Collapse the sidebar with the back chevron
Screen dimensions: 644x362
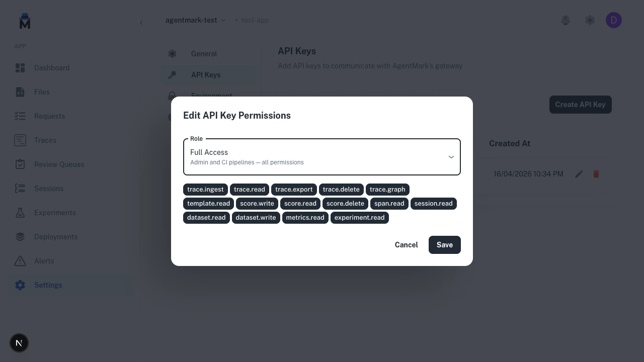(x=141, y=23)
